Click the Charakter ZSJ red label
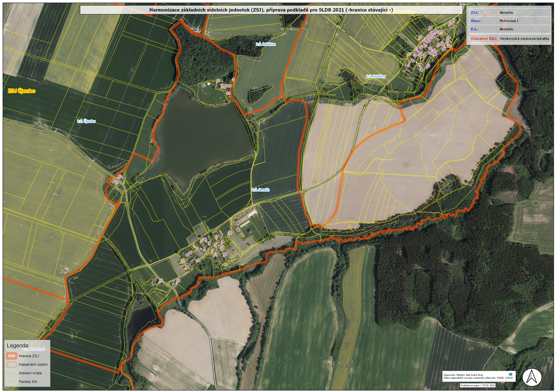Screen dimensions: 555x392 (x=484, y=38)
